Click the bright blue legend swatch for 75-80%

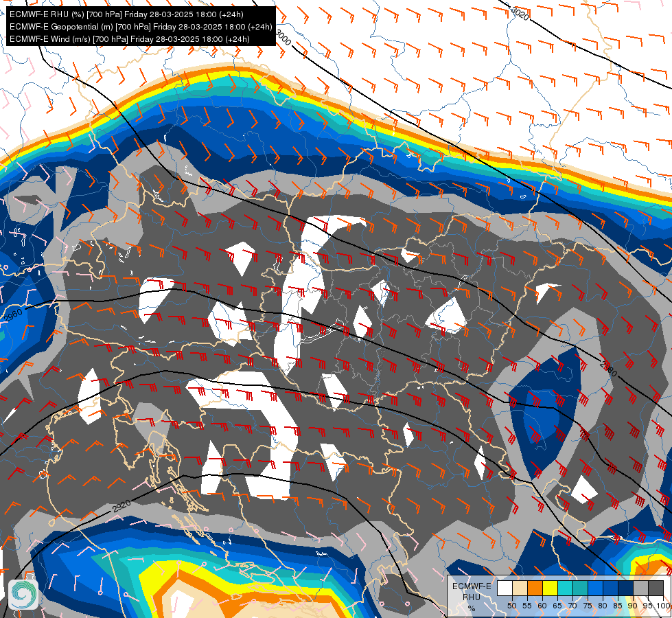pos(596,588)
